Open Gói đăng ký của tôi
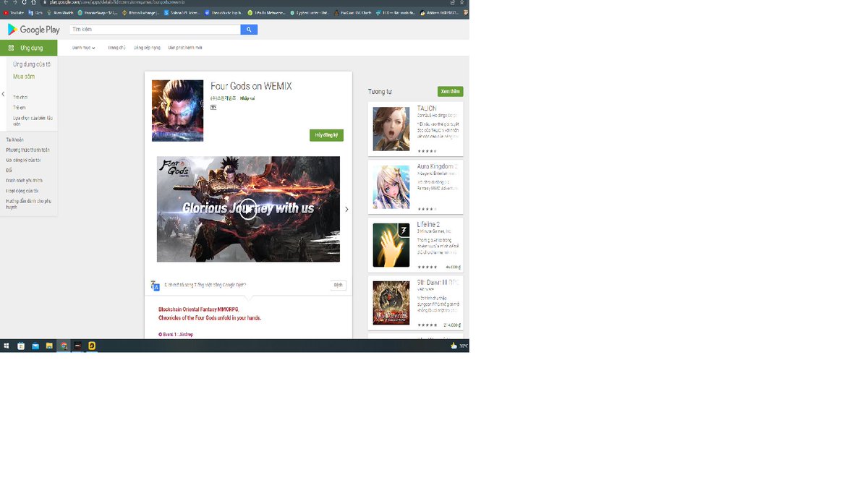The image size is (868, 488). [23, 160]
